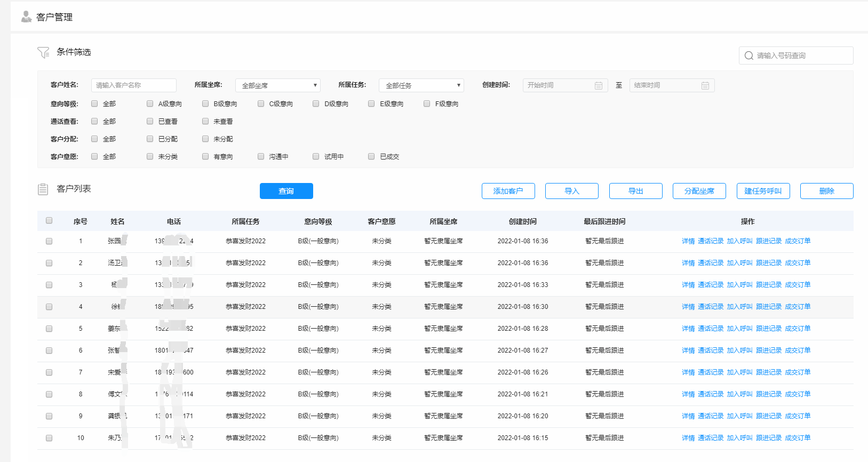Enable the E级意向 filter checkbox
This screenshot has width=868, height=462.
coord(371,103)
